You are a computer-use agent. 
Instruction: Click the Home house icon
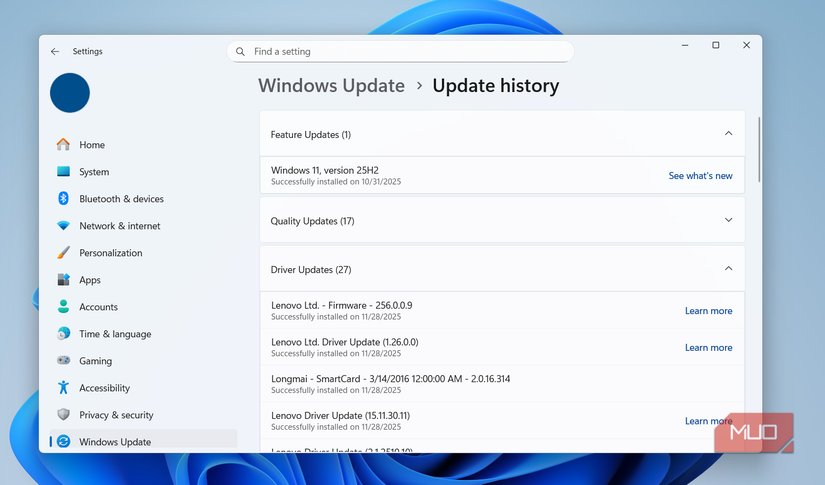[x=63, y=145]
